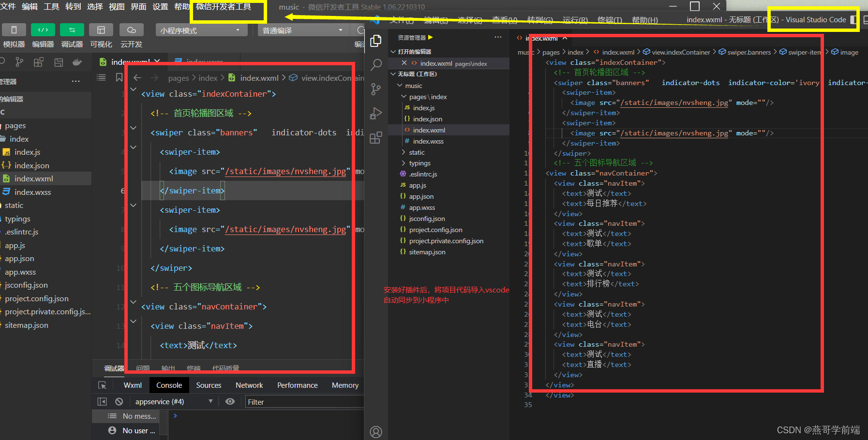Go forward with the right arrow in WeChat breadcrumb bar
Image resolution: width=868 pixels, height=440 pixels.
pyautogui.click(x=154, y=78)
